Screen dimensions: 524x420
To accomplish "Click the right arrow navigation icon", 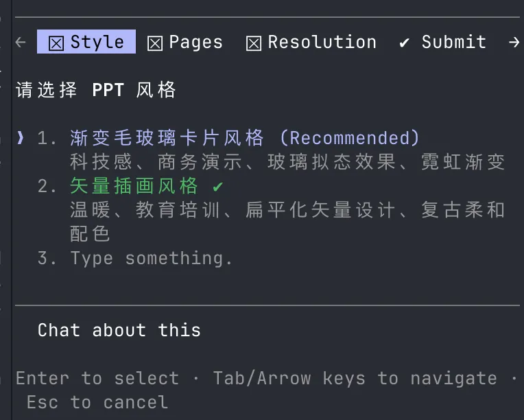I will click(x=514, y=43).
